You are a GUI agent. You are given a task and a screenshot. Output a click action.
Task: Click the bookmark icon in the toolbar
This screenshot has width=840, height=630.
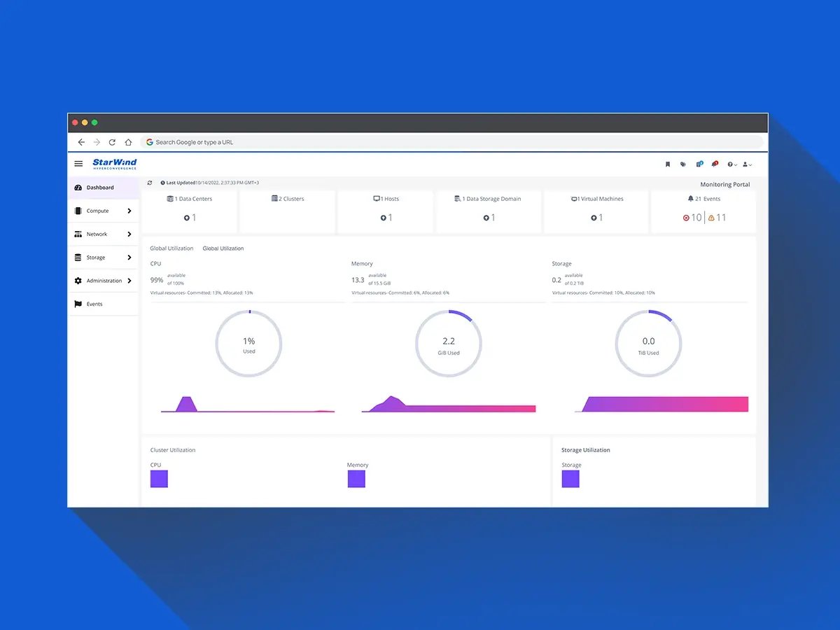668,164
